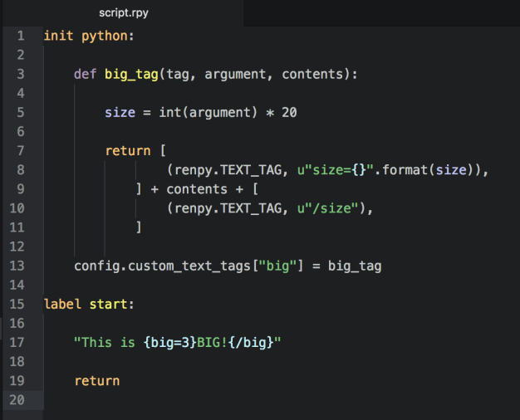This screenshot has height=420, width=520.
Task: Click line number 1 in the gutter
Action: pyautogui.click(x=20, y=36)
